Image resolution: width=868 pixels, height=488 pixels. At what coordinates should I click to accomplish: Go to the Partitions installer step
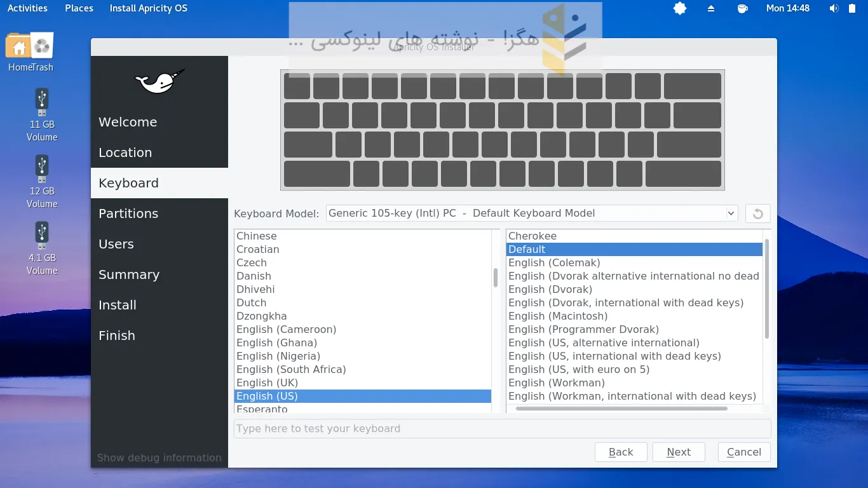[x=159, y=213]
